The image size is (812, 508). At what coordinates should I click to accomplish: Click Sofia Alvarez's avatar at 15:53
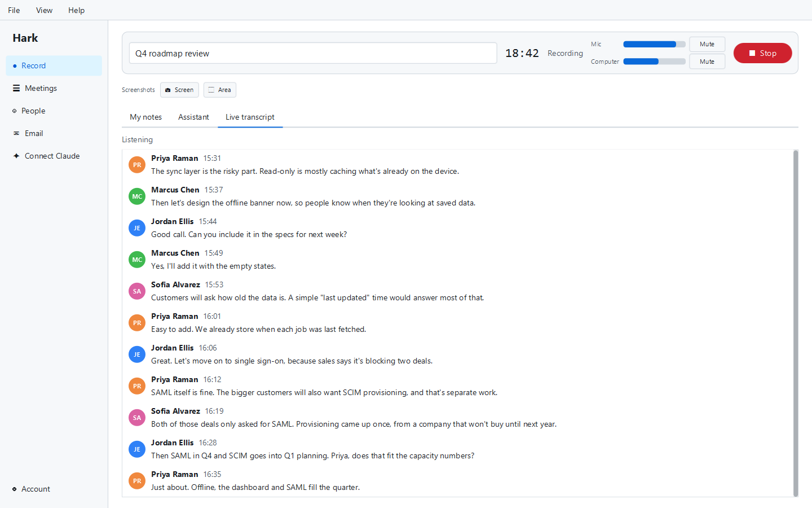(x=137, y=291)
